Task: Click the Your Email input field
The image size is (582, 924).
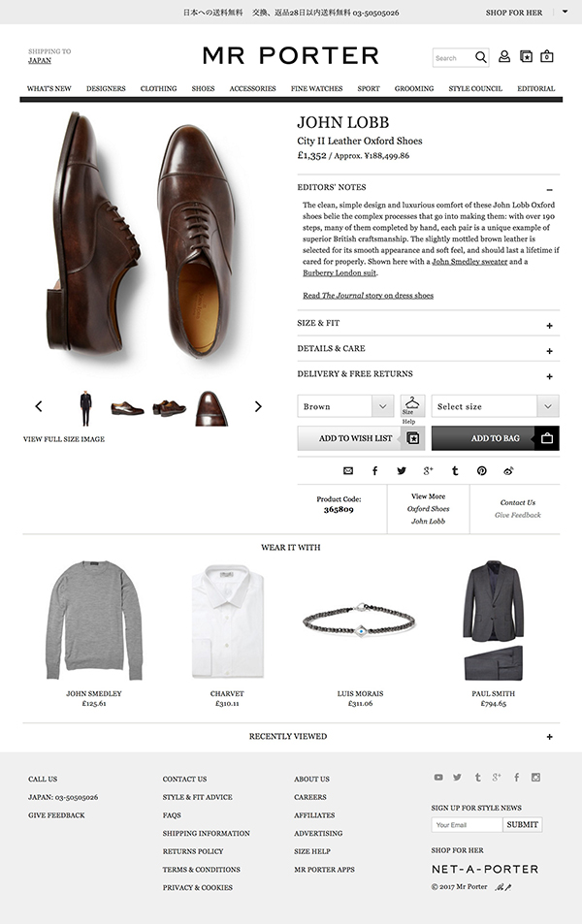Action: (x=467, y=825)
